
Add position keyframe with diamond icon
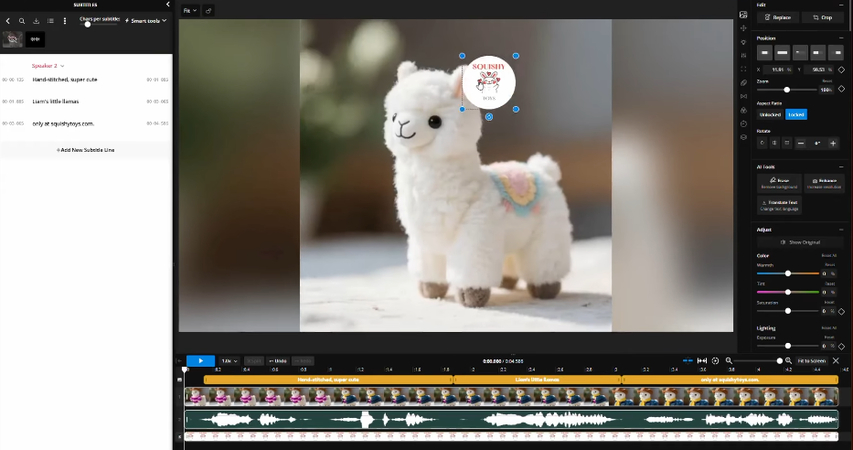[x=841, y=70]
